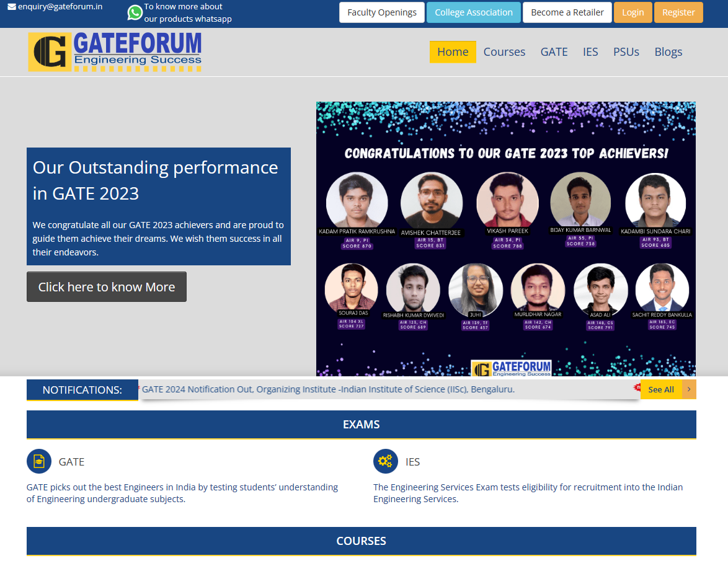Open the Home menu item
Screen dimensions: 728x566
[x=453, y=51]
